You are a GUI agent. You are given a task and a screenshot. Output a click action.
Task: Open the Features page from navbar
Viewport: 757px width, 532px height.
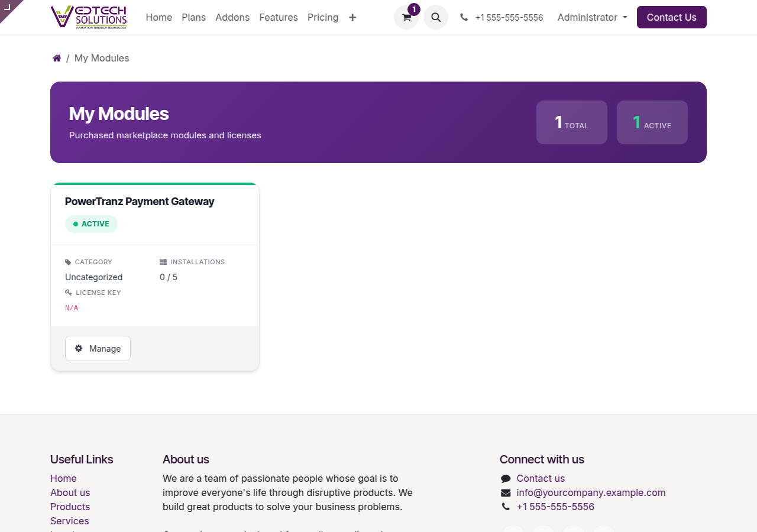[279, 18]
